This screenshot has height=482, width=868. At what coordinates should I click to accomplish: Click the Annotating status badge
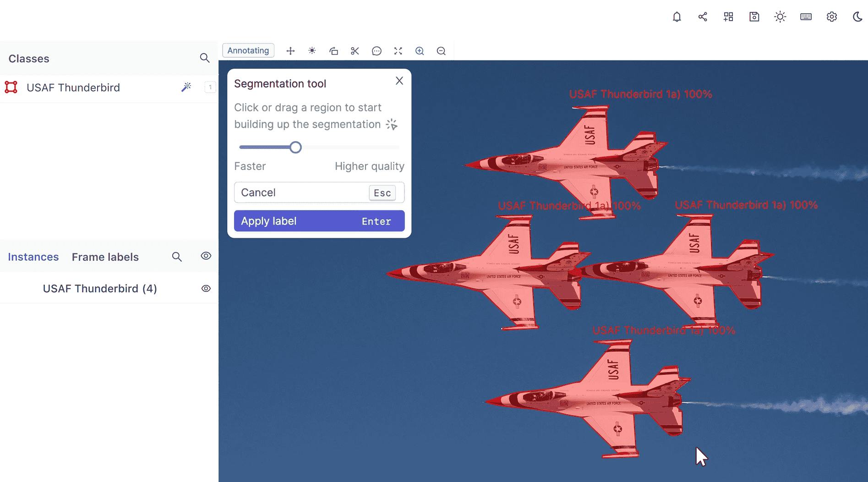pyautogui.click(x=248, y=50)
